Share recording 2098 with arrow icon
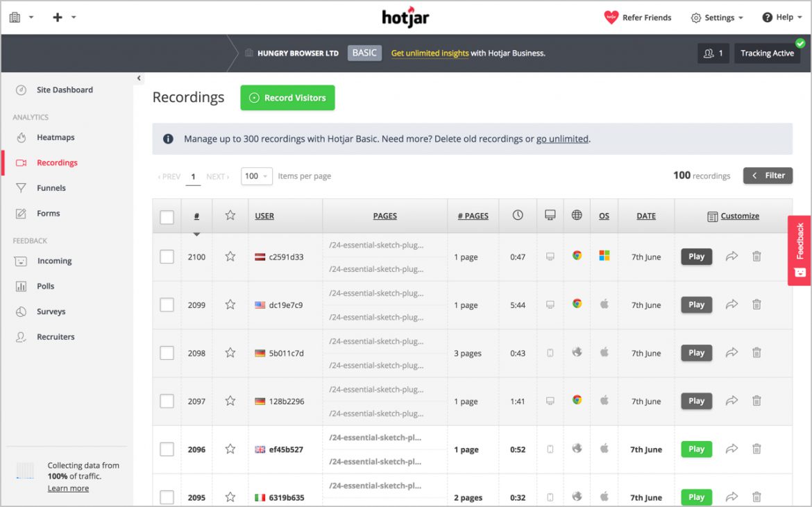Viewport: 812px width, 507px height. click(731, 352)
